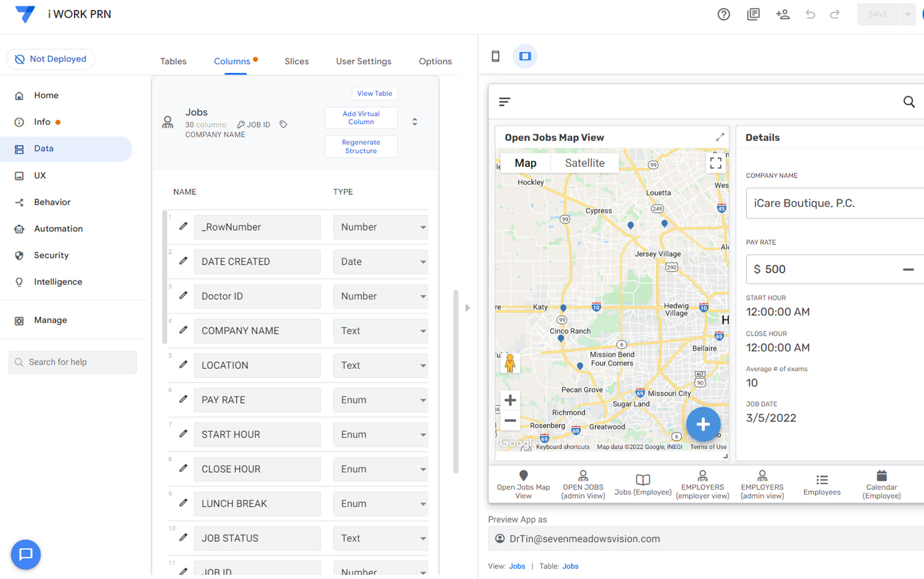
Task: Open PAY RATE type Enum dropdown
Action: pos(381,400)
